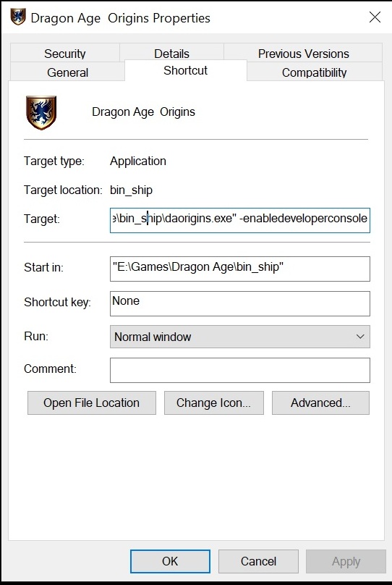
Task: Click the 'bin_ship' target location value
Action: click(x=131, y=190)
